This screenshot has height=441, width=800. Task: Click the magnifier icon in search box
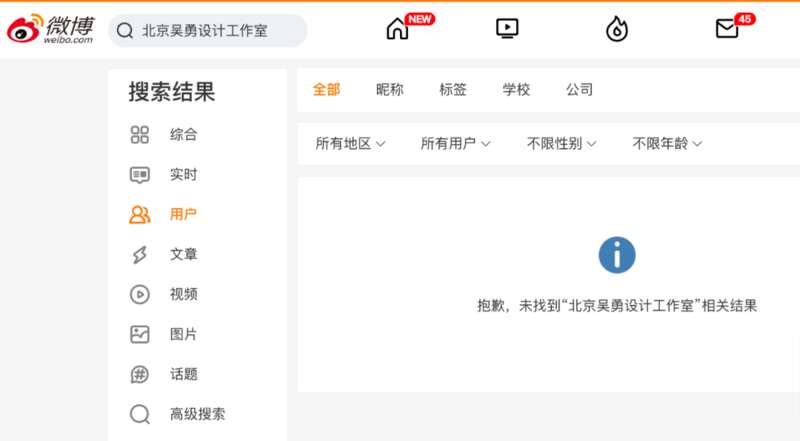coord(124,31)
